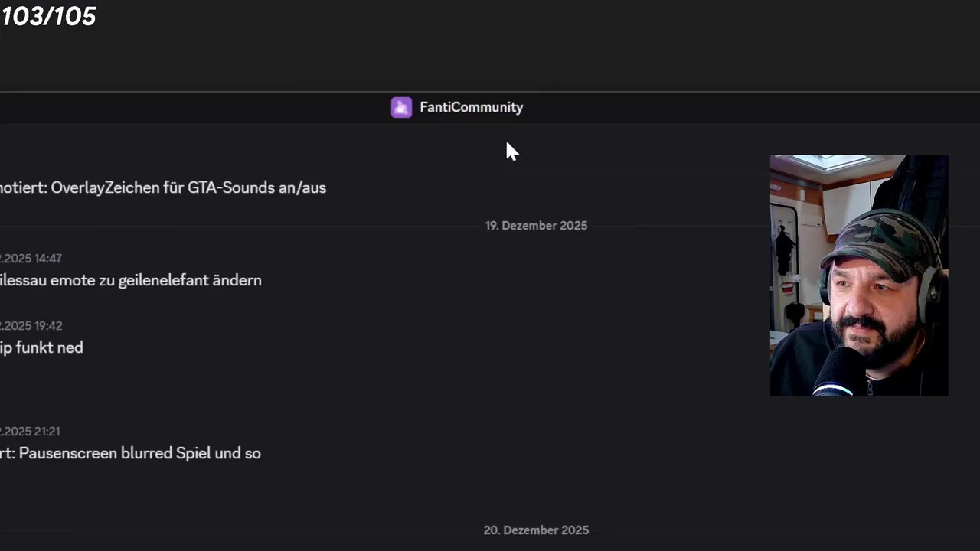The width and height of the screenshot is (980, 551).
Task: Click the 14:47 message timestamp
Action: (x=47, y=259)
